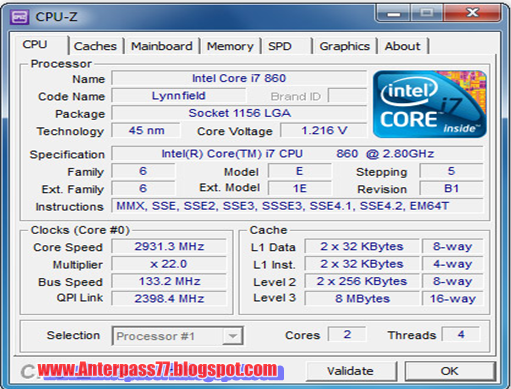Click the Instructions field listing MMX, SSE
Image resolution: width=511 pixels, height=389 pixels.
(297, 206)
